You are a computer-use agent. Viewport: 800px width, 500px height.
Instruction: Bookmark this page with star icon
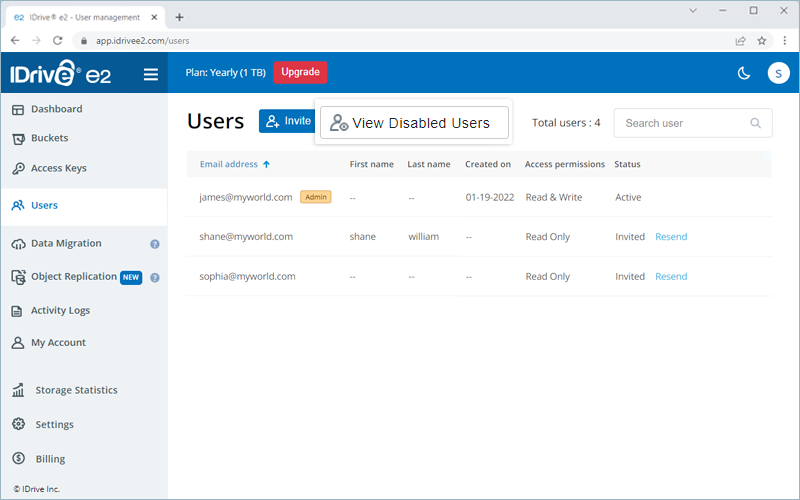[762, 41]
